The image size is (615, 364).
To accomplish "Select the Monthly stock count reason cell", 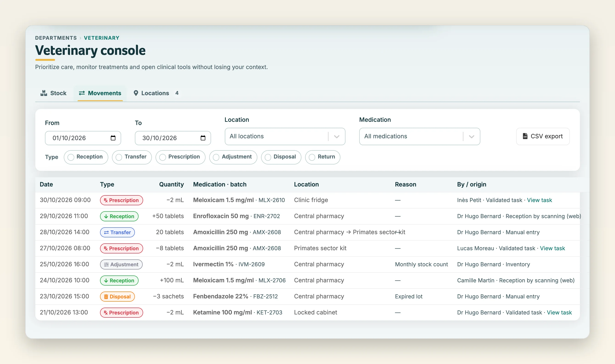I will (x=421, y=264).
